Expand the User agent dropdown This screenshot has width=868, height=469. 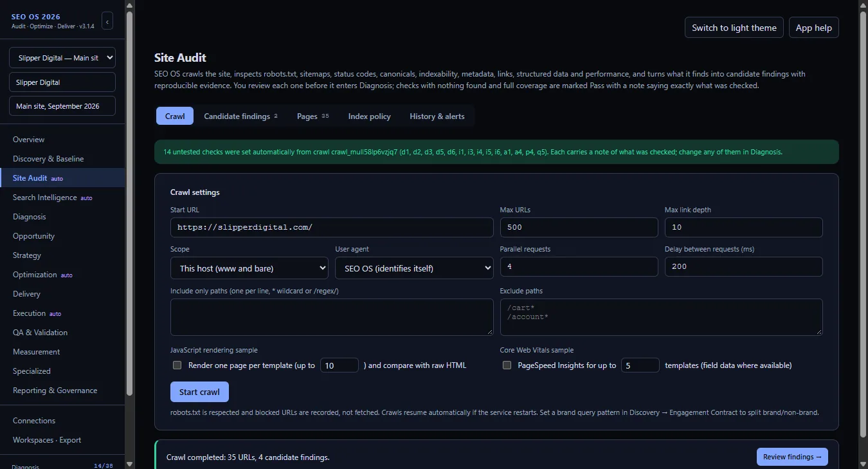click(x=414, y=268)
